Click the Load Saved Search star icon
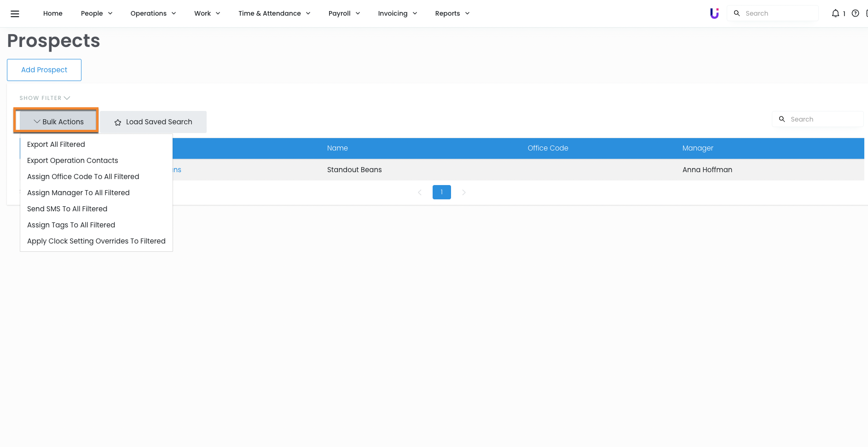Image resolution: width=868 pixels, height=447 pixels. pos(118,122)
